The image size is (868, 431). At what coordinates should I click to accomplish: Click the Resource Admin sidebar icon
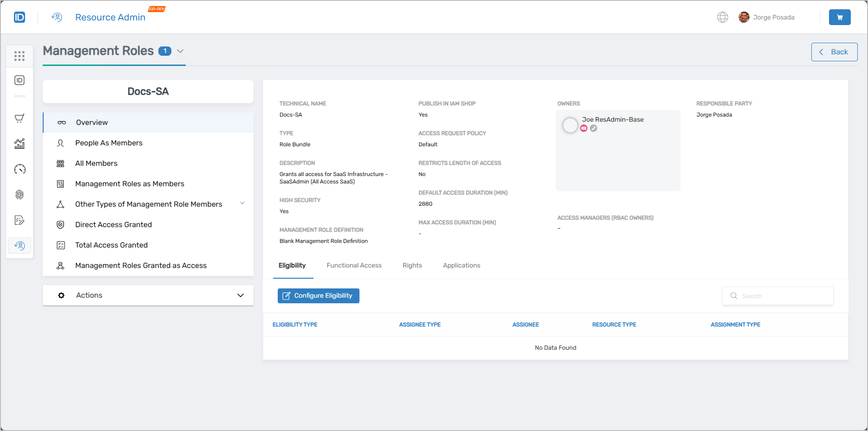coord(19,245)
